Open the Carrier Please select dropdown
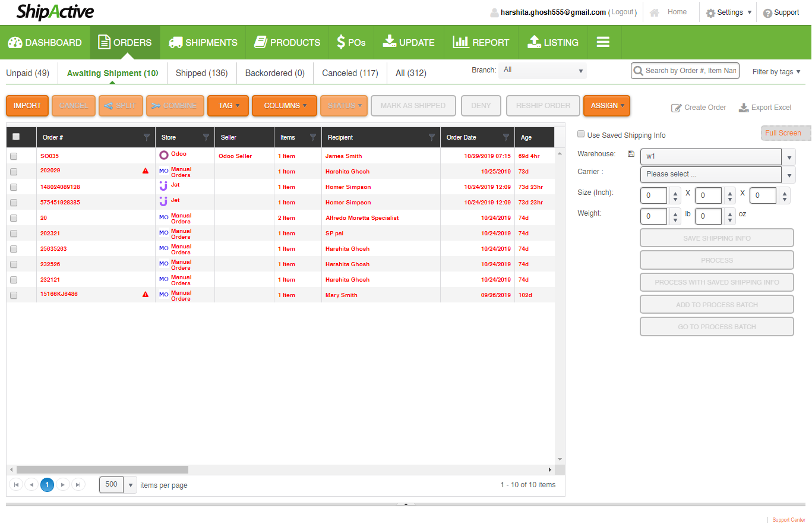 point(717,175)
